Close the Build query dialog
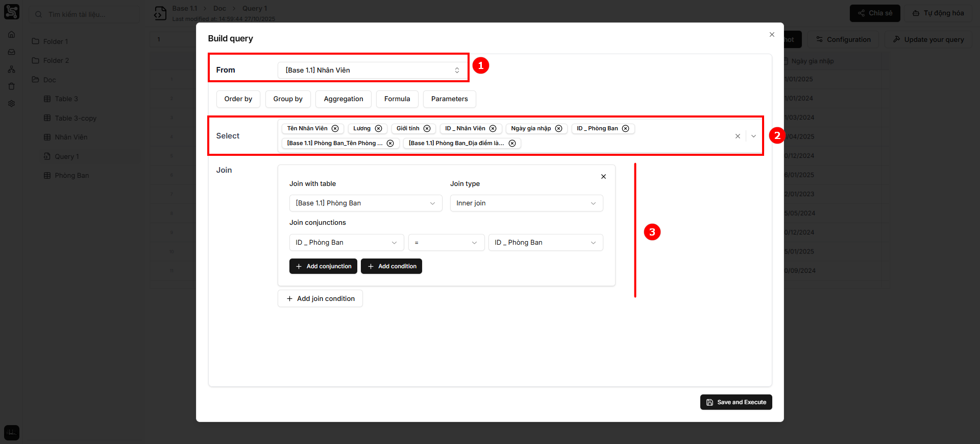Image resolution: width=980 pixels, height=444 pixels. (772, 35)
